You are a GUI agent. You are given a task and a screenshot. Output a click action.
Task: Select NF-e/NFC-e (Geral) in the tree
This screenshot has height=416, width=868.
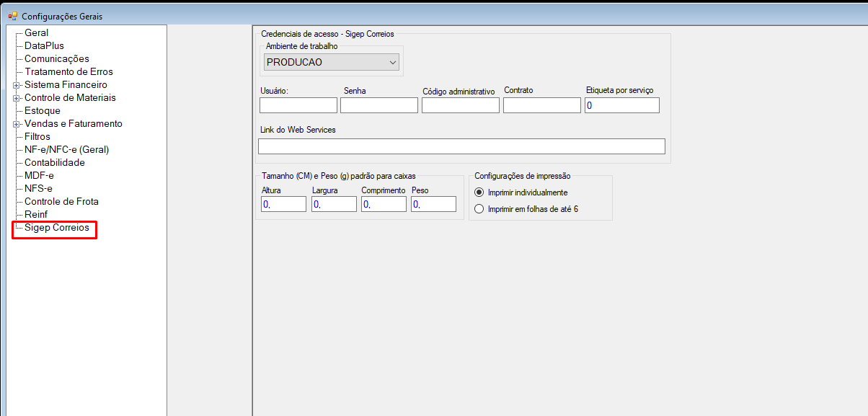(x=67, y=149)
